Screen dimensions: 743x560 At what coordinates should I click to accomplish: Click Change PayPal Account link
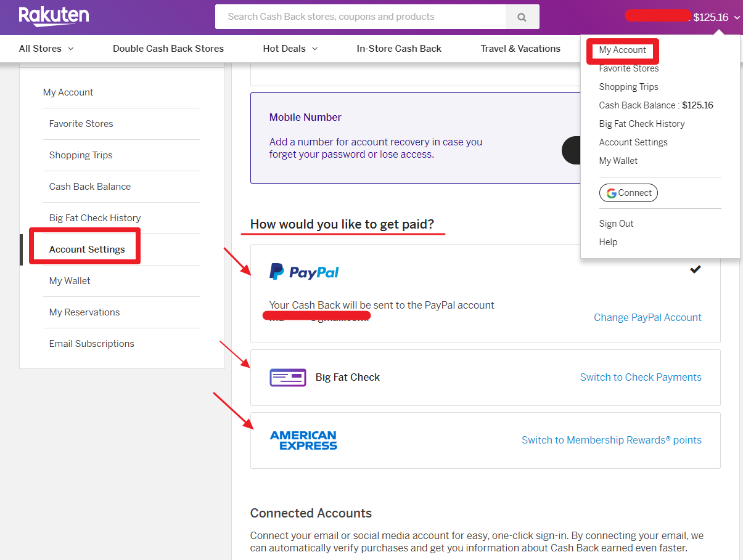(x=647, y=317)
